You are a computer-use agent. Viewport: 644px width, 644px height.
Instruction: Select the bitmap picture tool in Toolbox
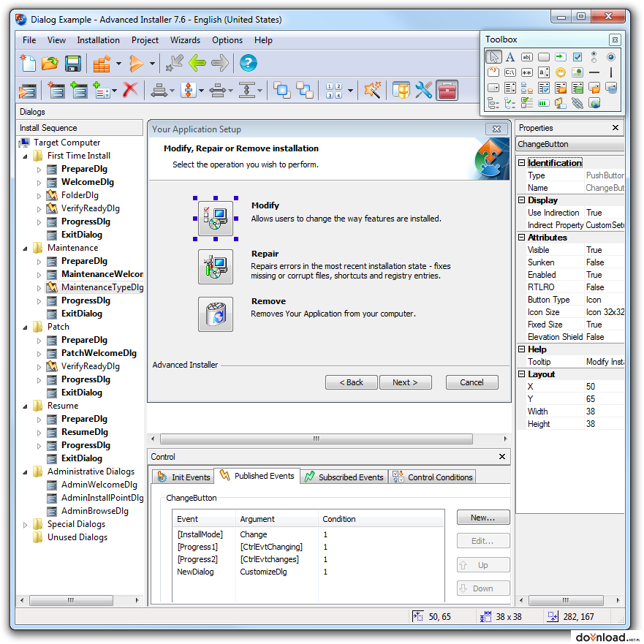(577, 72)
